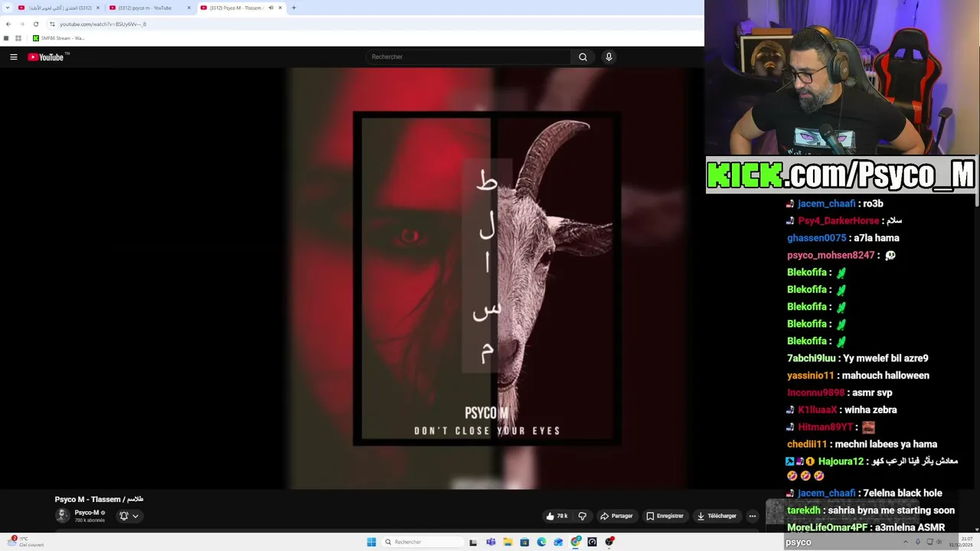The image size is (980, 551).
Task: Start voice search with microphone icon
Action: click(609, 57)
